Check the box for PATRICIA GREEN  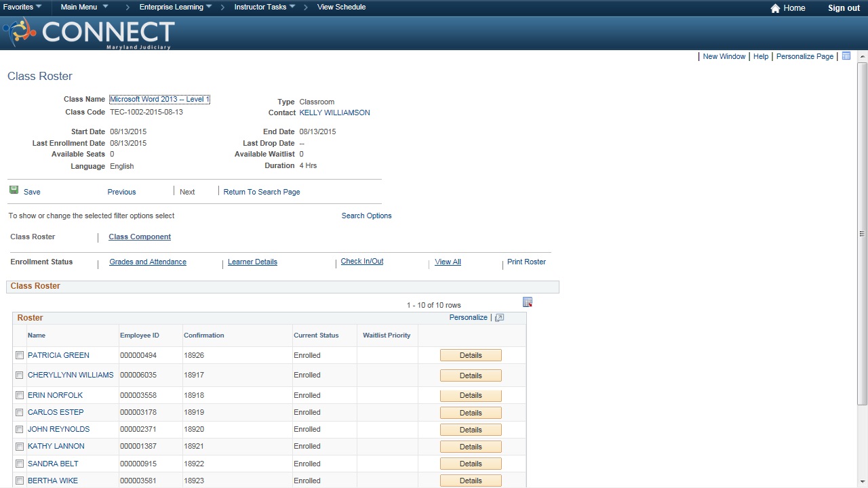[x=20, y=355]
